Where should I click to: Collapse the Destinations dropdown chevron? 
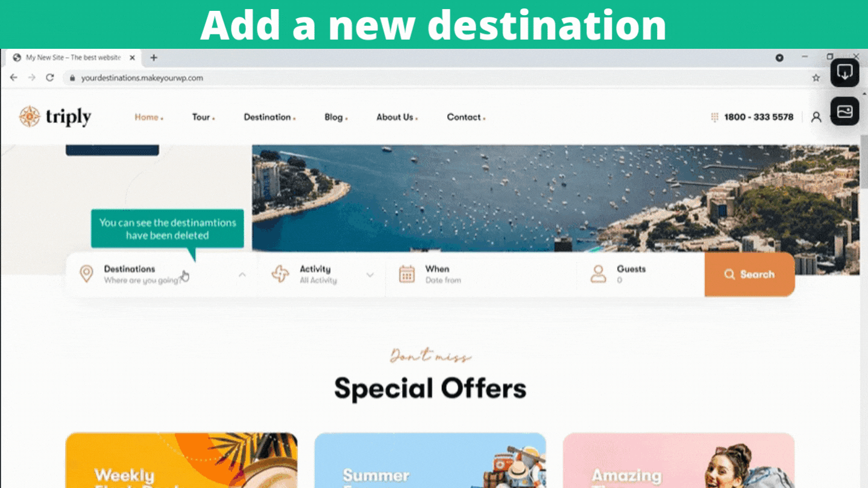(x=242, y=275)
